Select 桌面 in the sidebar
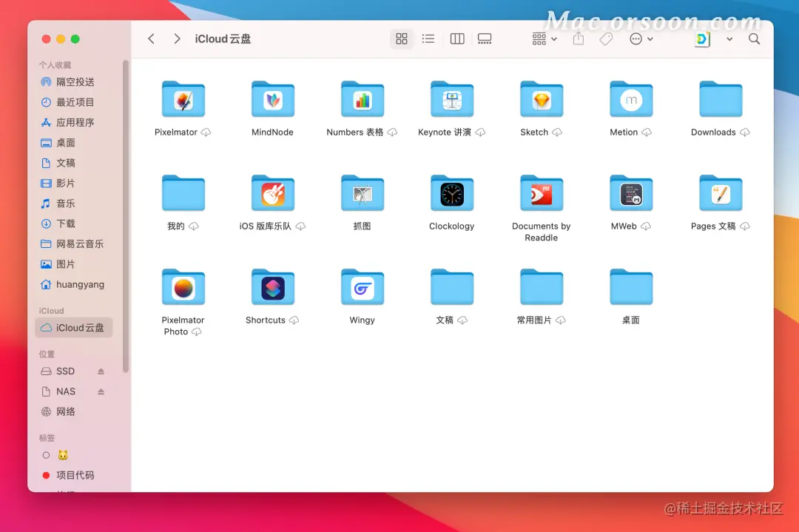Screen dimensions: 799x532 click(x=74, y=143)
